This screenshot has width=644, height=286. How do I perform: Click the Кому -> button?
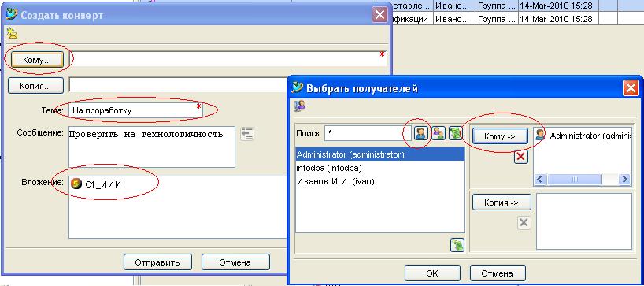[500, 136]
